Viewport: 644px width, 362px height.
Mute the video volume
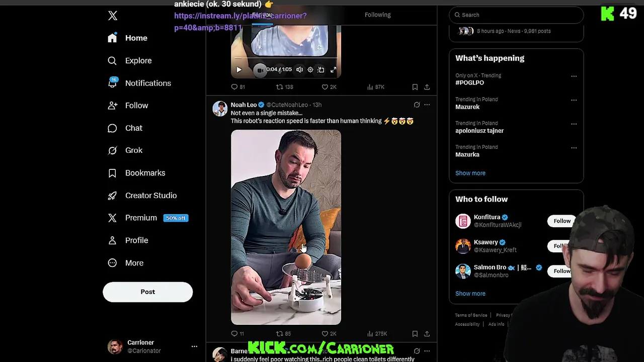click(299, 70)
